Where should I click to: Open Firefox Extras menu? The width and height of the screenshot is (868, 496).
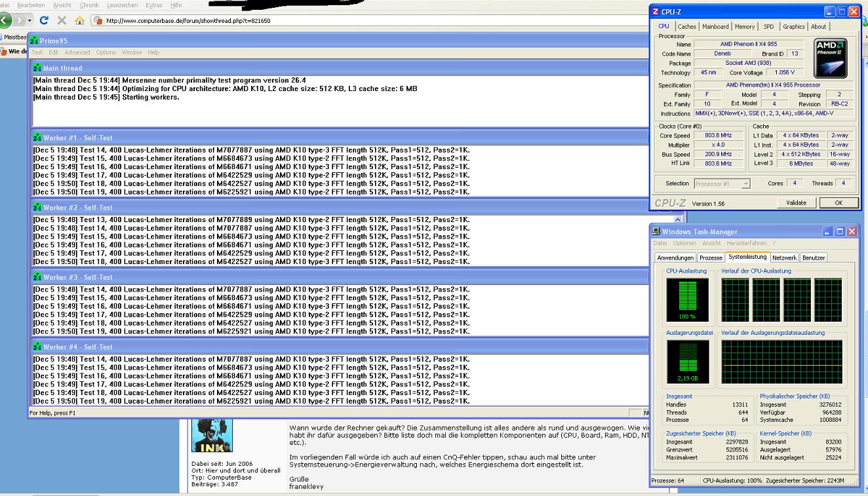point(154,5)
